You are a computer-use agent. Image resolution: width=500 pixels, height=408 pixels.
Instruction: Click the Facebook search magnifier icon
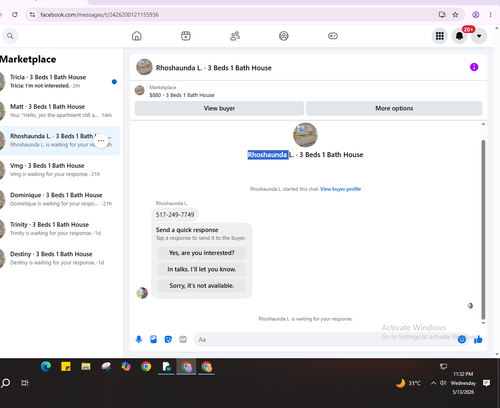coord(10,36)
